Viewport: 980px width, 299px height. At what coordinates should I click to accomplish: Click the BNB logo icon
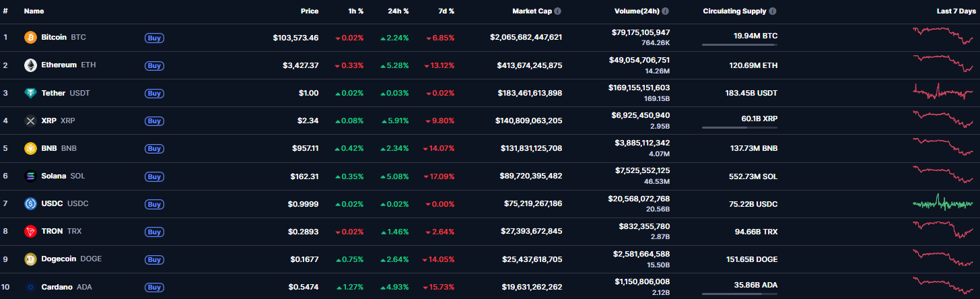point(30,148)
